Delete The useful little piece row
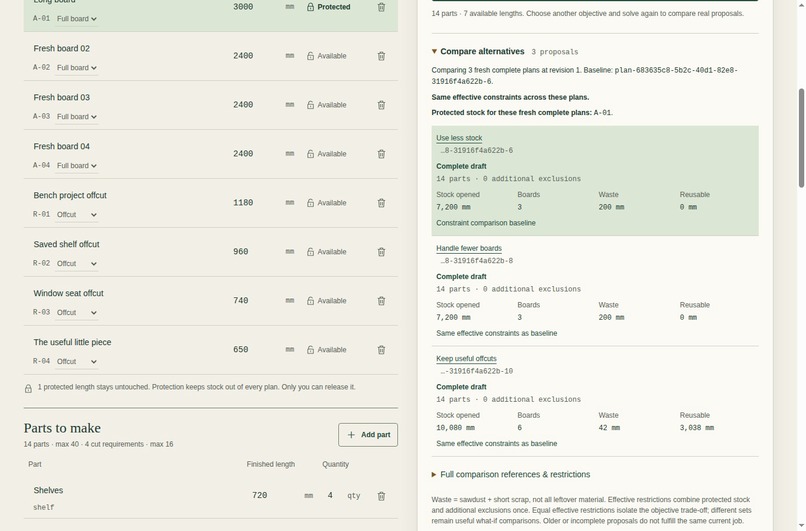Screen dimensions: 806x531 (381, 350)
